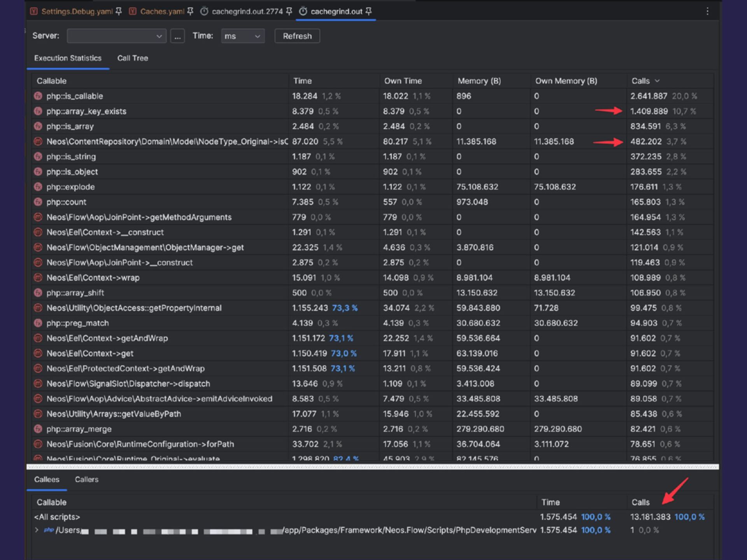Click the profiler icon of cachegrind.out.2774 tab
This screenshot has height=560, width=747.
(x=204, y=12)
